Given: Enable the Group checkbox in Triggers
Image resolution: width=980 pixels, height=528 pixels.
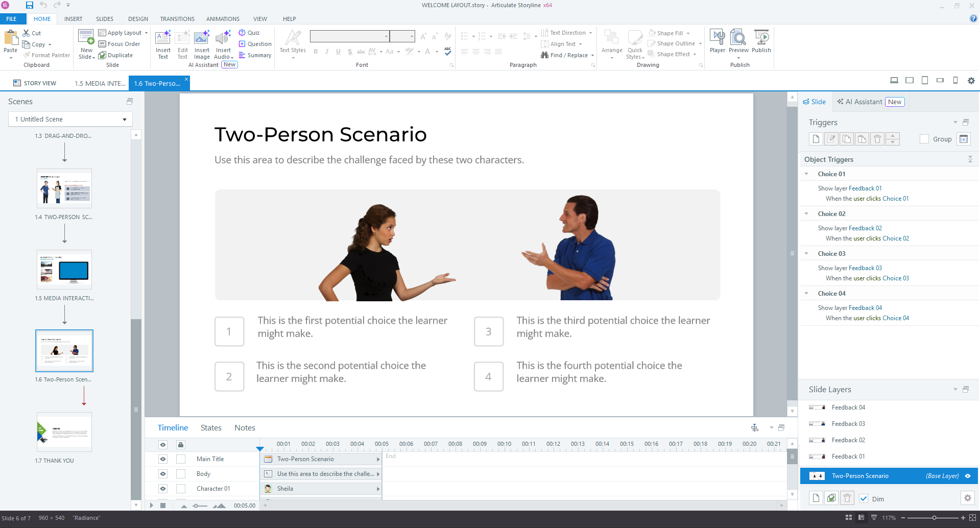Looking at the screenshot, I should click(x=924, y=139).
